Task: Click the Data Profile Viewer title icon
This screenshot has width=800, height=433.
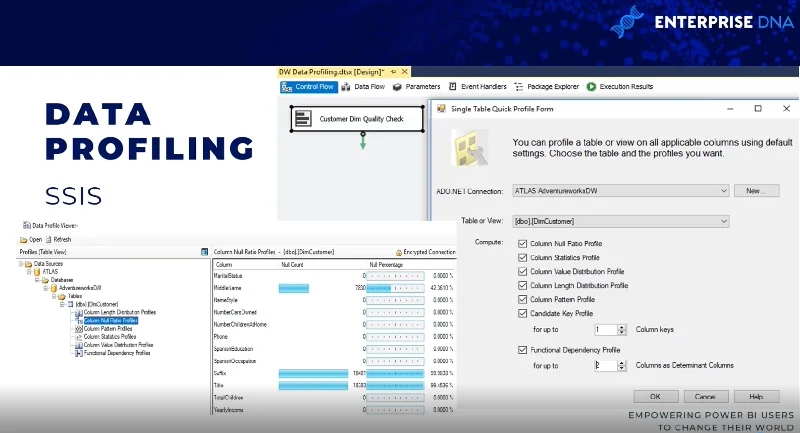Action: (x=27, y=225)
